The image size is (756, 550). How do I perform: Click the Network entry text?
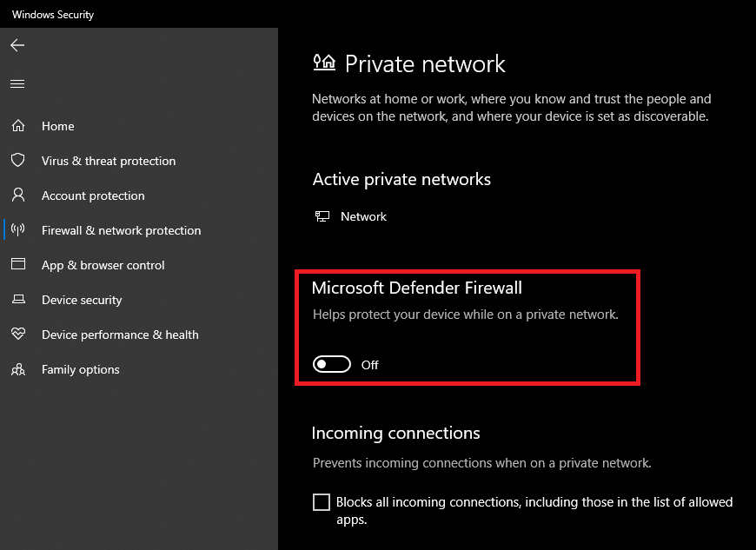coord(363,215)
